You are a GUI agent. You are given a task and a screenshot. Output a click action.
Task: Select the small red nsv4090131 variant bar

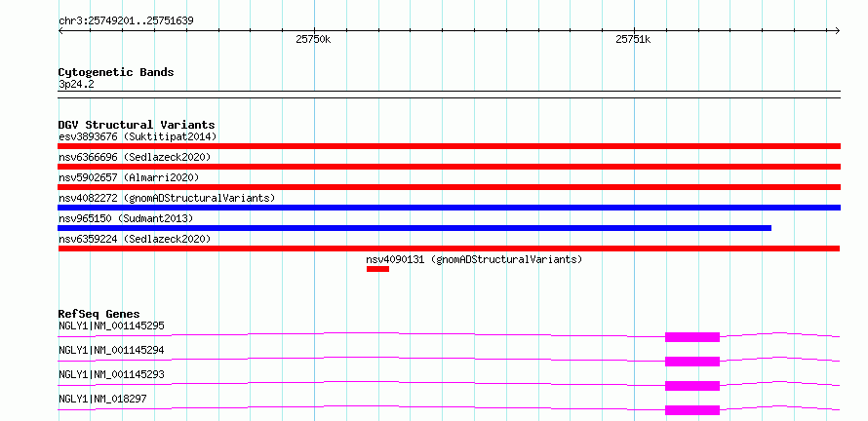coord(377,269)
